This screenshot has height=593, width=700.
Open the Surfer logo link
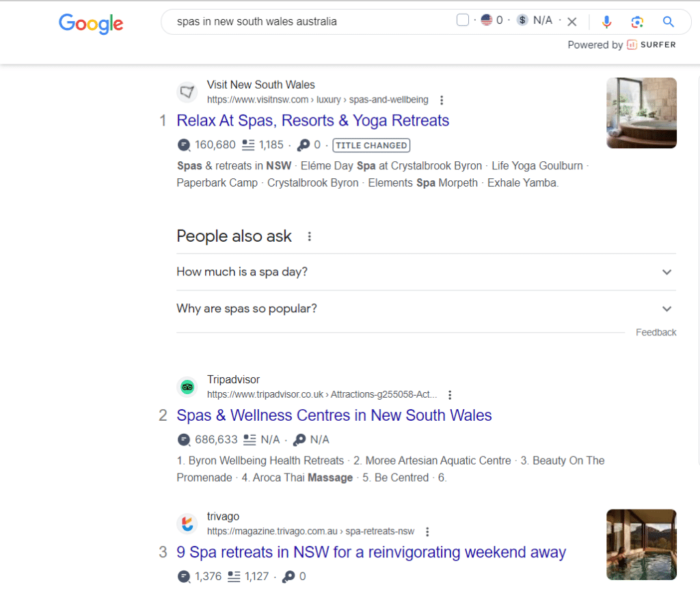[651, 44]
